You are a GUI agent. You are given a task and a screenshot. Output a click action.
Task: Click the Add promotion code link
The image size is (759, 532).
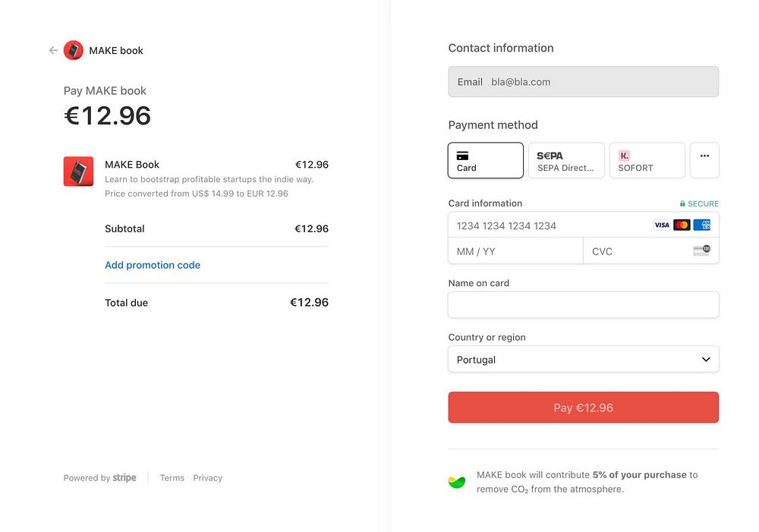tap(153, 266)
